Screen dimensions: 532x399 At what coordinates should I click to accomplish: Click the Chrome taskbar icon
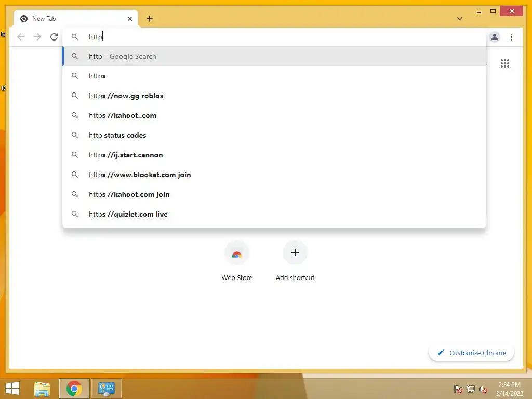tap(74, 389)
